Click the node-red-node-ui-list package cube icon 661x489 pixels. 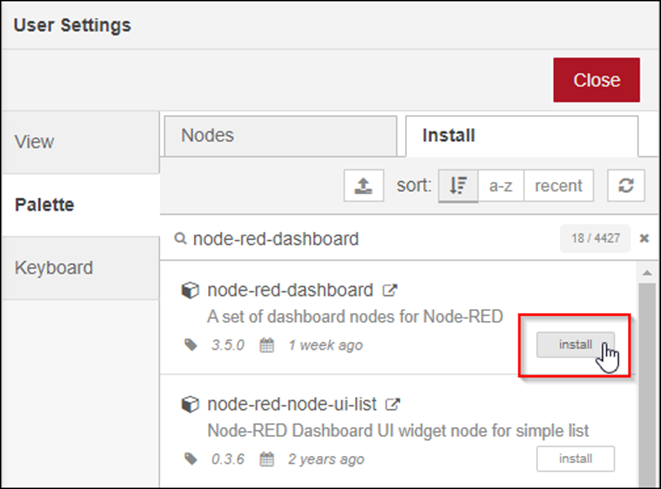coord(190,405)
